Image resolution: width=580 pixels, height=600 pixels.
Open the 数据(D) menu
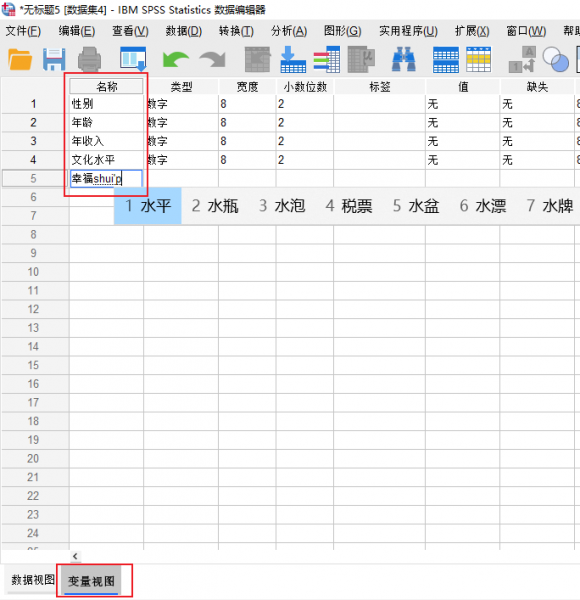click(184, 31)
